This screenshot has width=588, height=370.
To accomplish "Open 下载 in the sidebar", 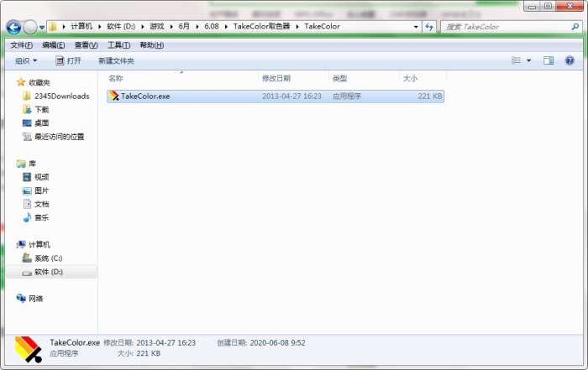I will point(42,109).
